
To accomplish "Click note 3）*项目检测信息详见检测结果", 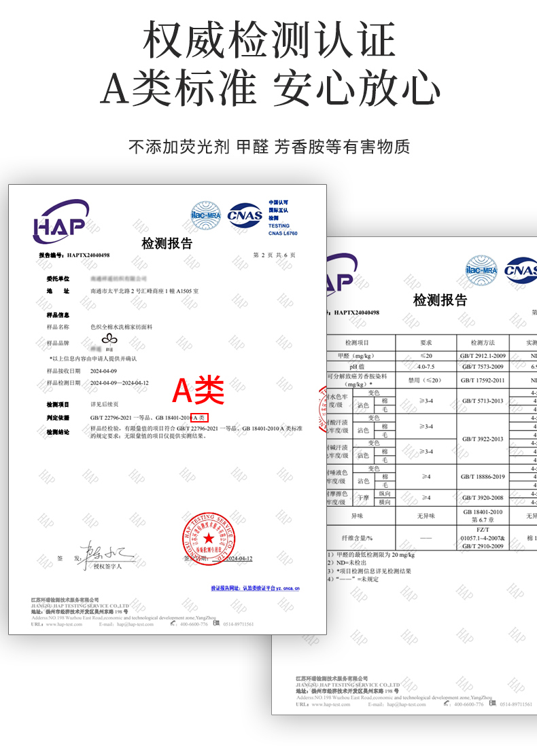I will [x=369, y=571].
